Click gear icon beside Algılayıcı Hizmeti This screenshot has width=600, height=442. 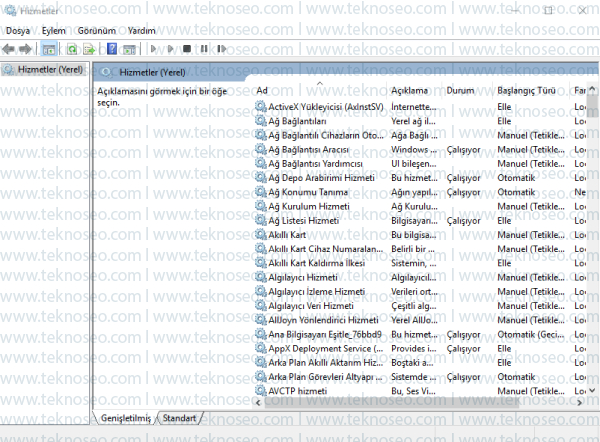coord(261,277)
